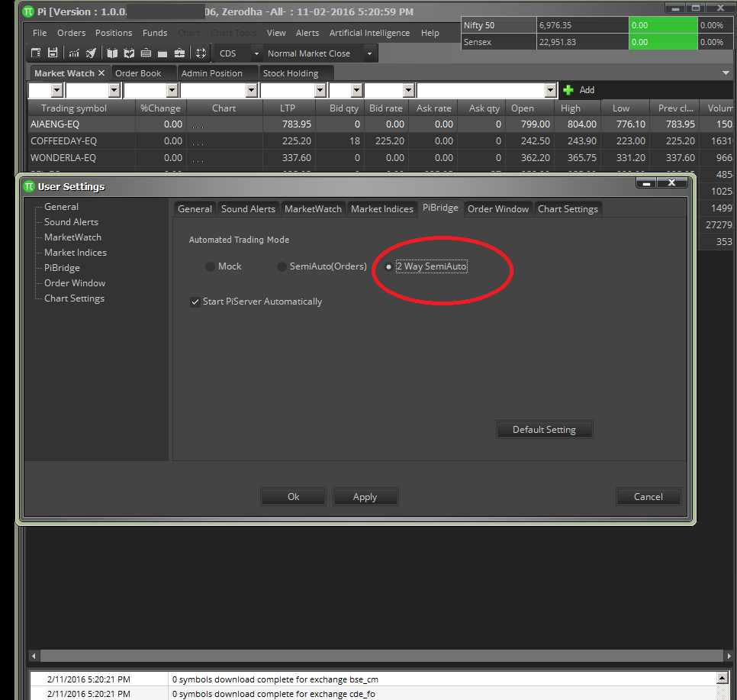
Task: Click the lifebuoy circle toolbar icon
Action: pos(201,53)
